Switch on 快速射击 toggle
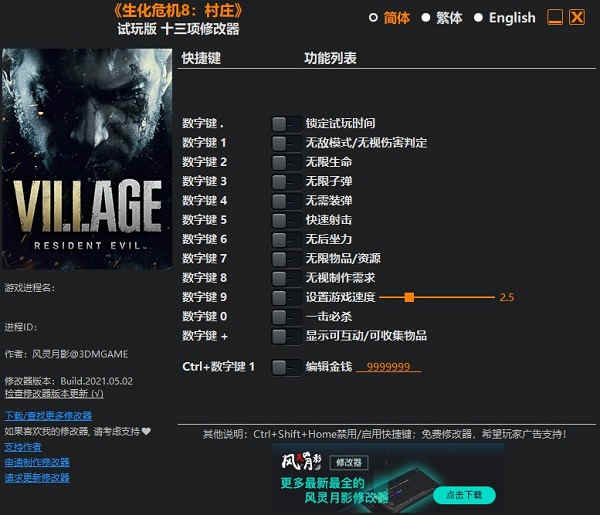600x515 pixels. [x=286, y=220]
